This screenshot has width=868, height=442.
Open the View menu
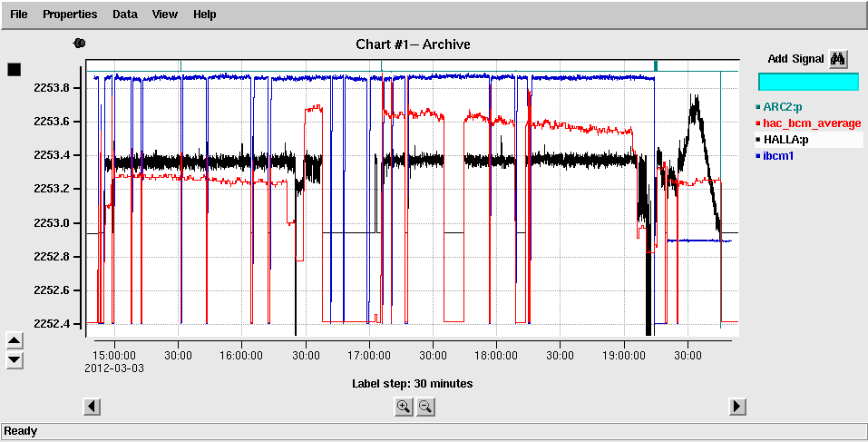click(x=164, y=15)
